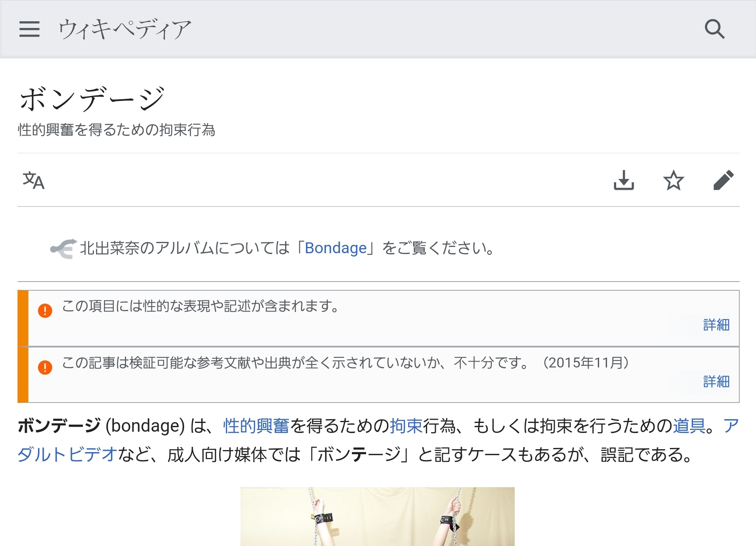Expand 詳細 for the sexual content notice
This screenshot has height=546, width=756.
click(x=716, y=325)
